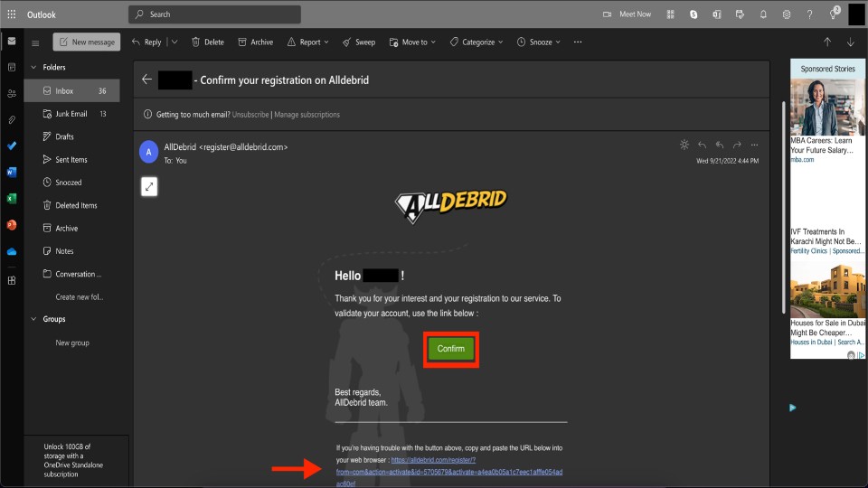Screen dimensions: 868x488
Task: Open the app launcher grid icon
Action: coord(11,14)
